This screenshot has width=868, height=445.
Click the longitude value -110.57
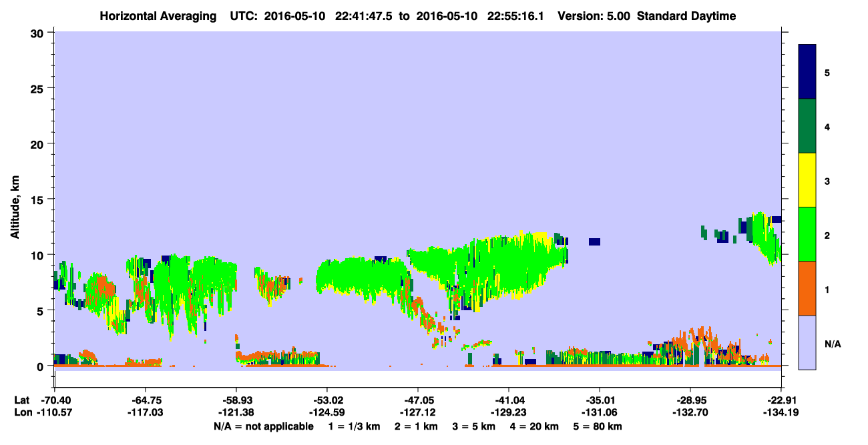(x=55, y=413)
